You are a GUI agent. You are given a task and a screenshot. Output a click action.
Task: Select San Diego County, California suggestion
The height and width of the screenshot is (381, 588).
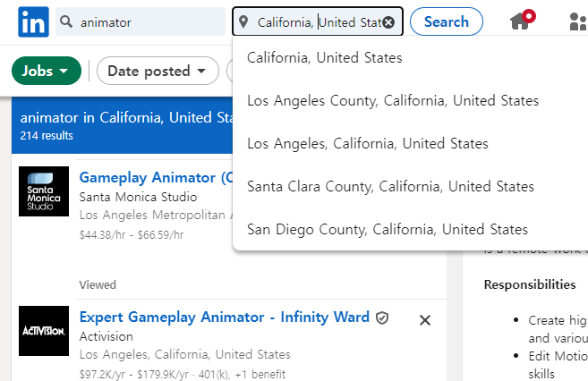[388, 229]
